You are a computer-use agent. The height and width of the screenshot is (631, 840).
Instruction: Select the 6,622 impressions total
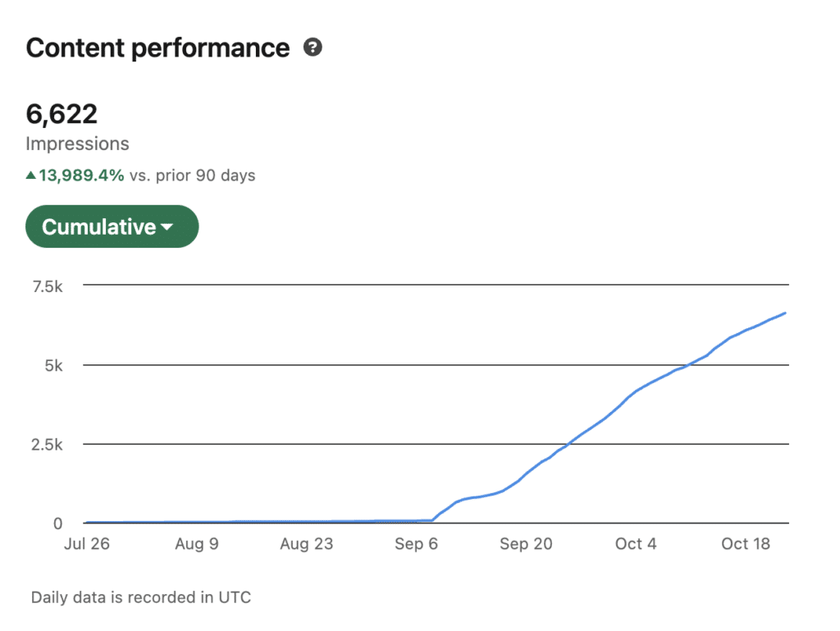[x=62, y=114]
